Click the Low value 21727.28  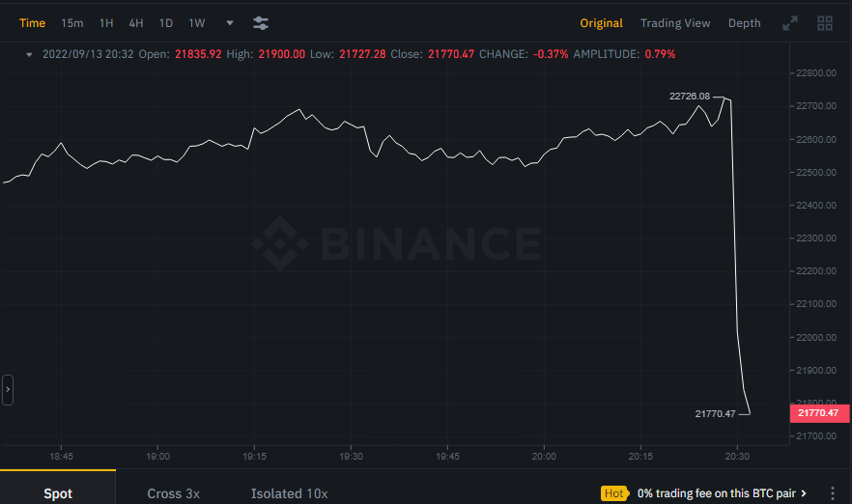pyautogui.click(x=362, y=54)
